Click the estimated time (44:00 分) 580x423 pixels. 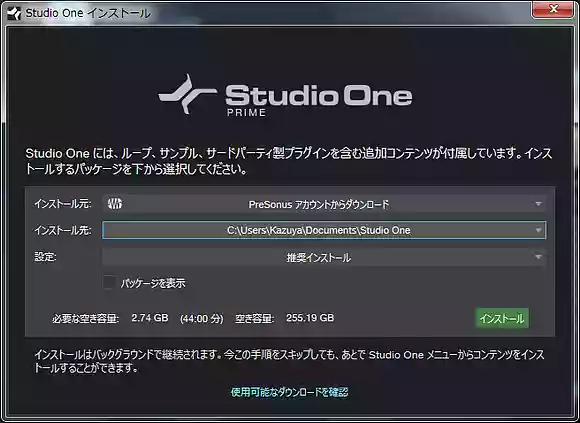pos(202,318)
